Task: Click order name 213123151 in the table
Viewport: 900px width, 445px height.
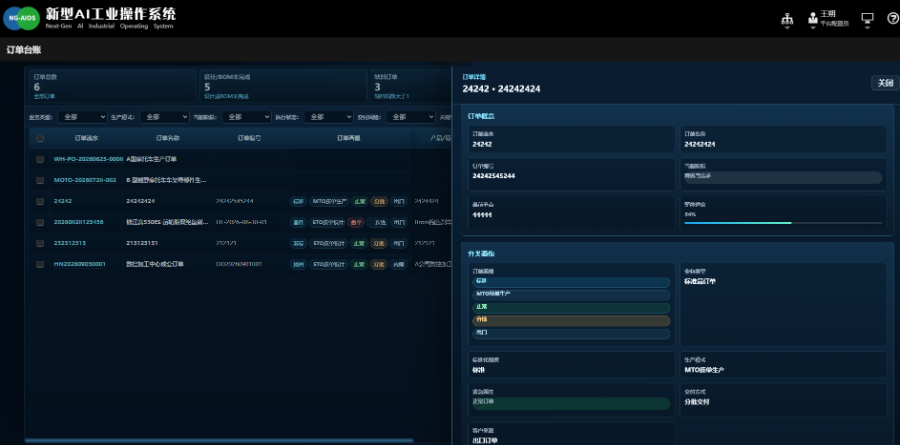Action: click(x=142, y=243)
